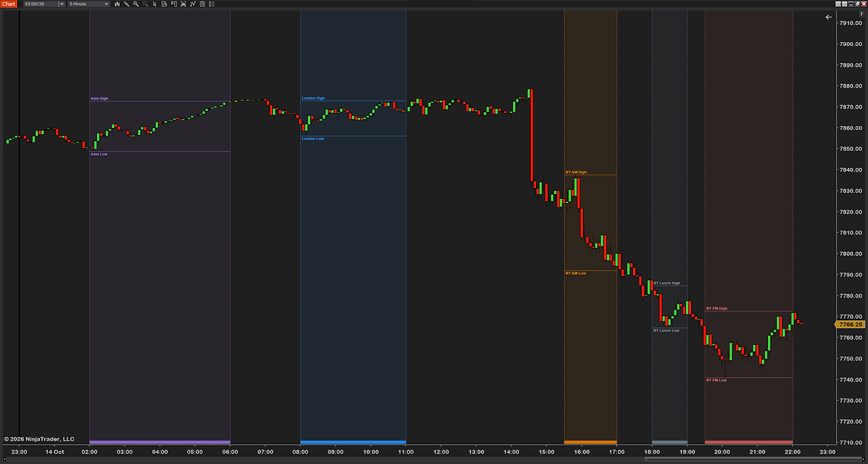
Task: Click the NY AM High label
Action: tap(576, 172)
